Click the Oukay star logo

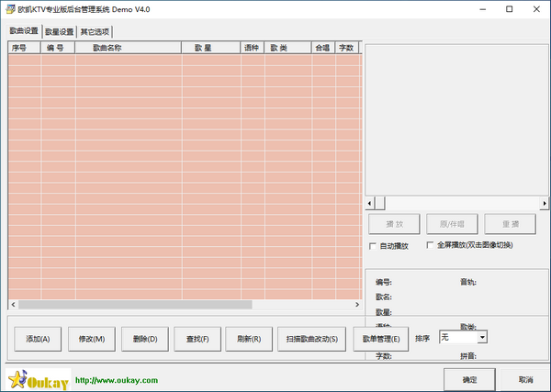[17, 378]
